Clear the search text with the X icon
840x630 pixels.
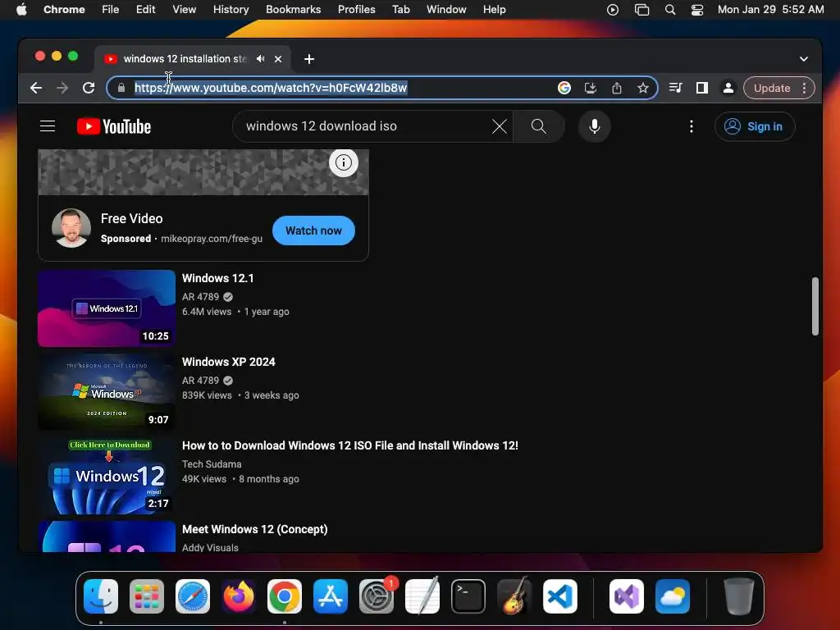coord(500,126)
